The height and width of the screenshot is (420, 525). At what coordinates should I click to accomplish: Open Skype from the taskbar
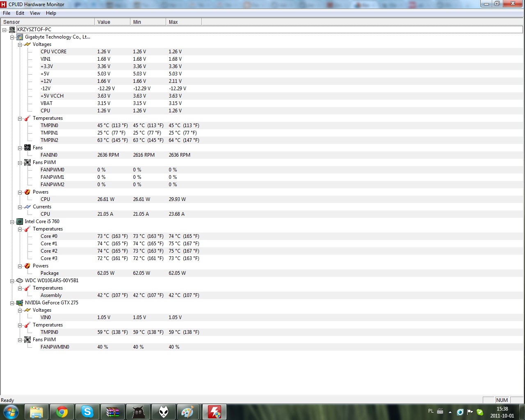87,412
